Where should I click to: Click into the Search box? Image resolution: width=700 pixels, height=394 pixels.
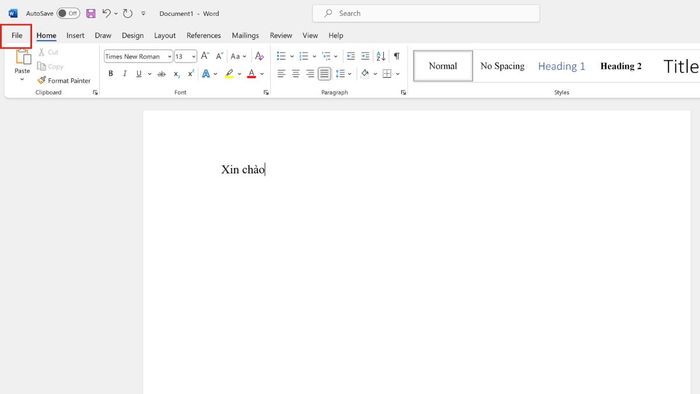pyautogui.click(x=426, y=13)
